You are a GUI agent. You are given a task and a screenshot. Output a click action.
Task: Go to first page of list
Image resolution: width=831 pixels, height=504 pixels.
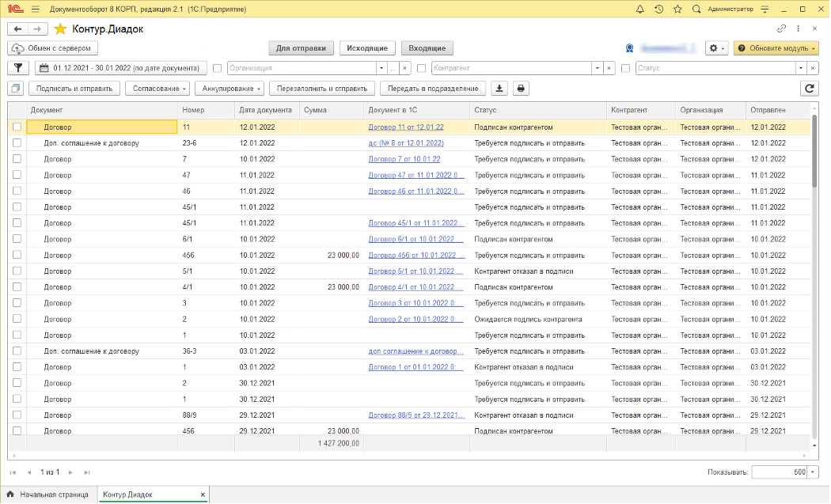(x=13, y=472)
